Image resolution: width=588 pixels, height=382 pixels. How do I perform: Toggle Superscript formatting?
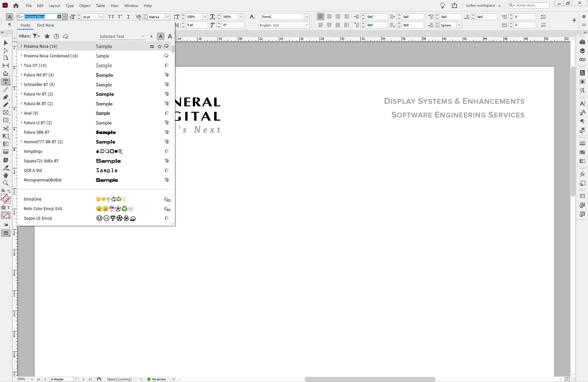click(x=120, y=17)
